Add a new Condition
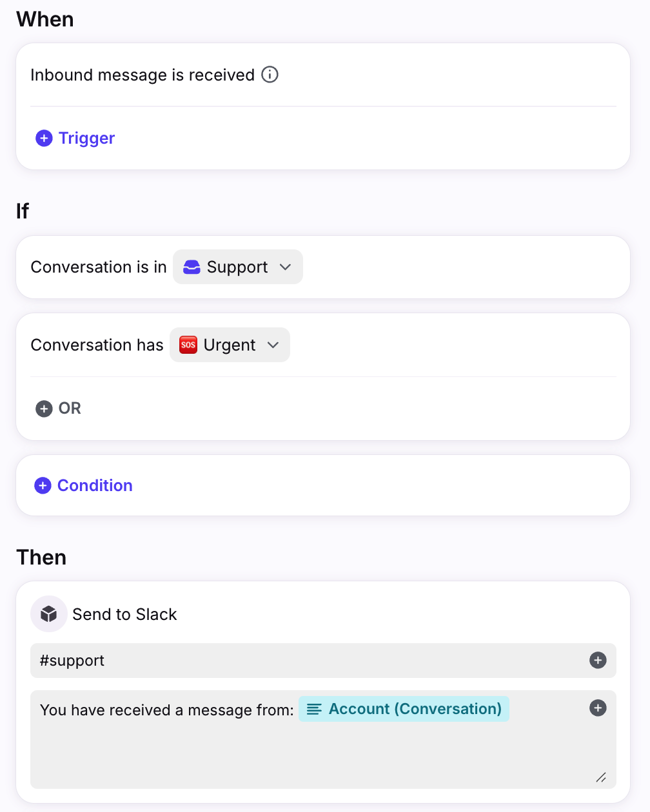This screenshot has height=812, width=650. pyautogui.click(x=95, y=485)
